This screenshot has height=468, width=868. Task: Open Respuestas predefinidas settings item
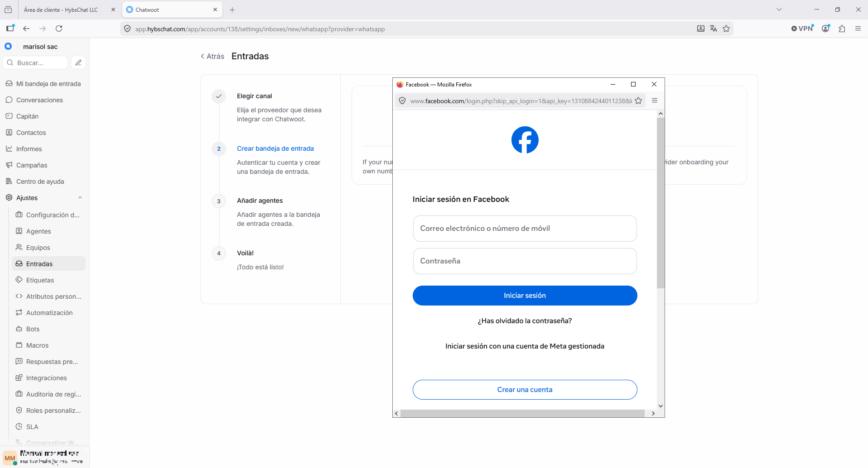(48, 362)
